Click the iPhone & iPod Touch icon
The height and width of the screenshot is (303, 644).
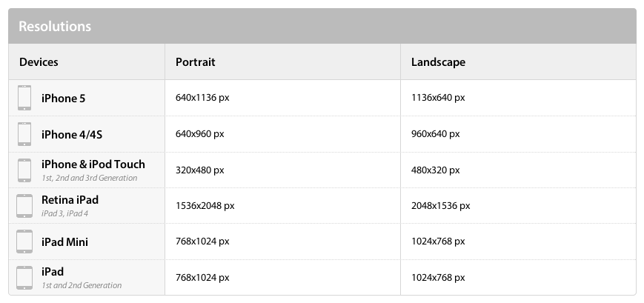pos(24,170)
